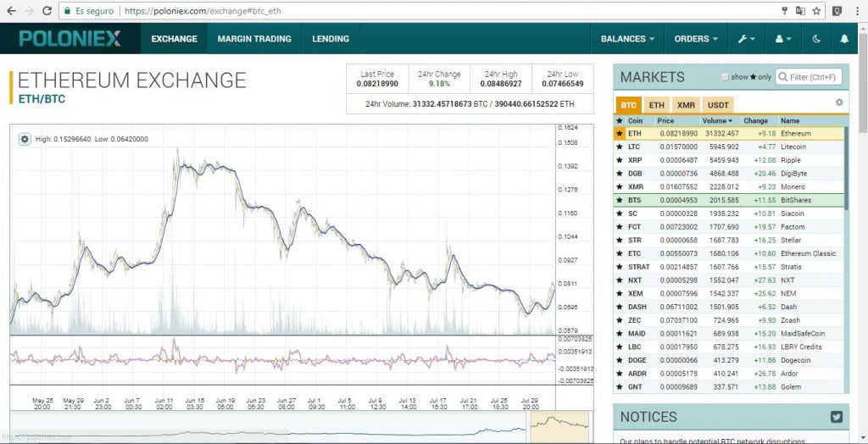This screenshot has width=868, height=444.
Task: Open the Margin Trading nav tab
Action: click(x=254, y=39)
